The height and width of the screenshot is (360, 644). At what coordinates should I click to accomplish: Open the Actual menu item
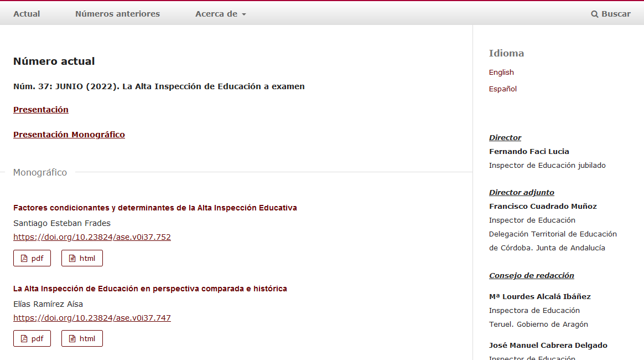[27, 14]
